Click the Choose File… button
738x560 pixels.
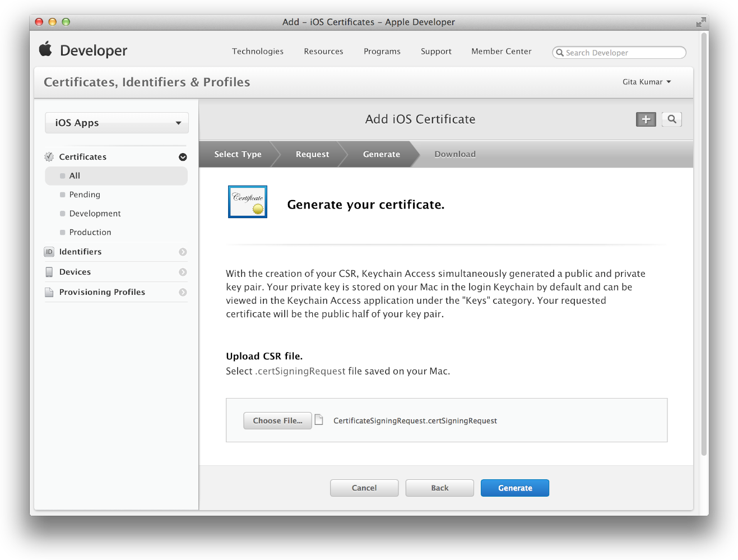[277, 420]
